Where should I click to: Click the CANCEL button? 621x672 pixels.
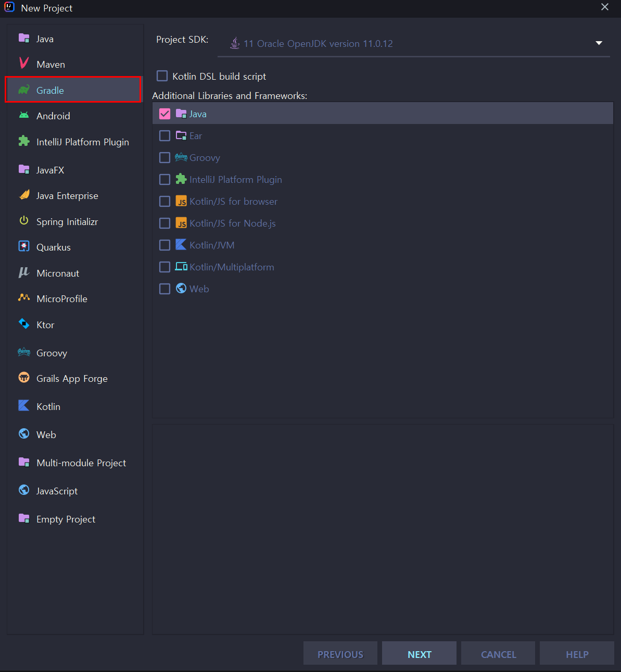click(x=498, y=653)
